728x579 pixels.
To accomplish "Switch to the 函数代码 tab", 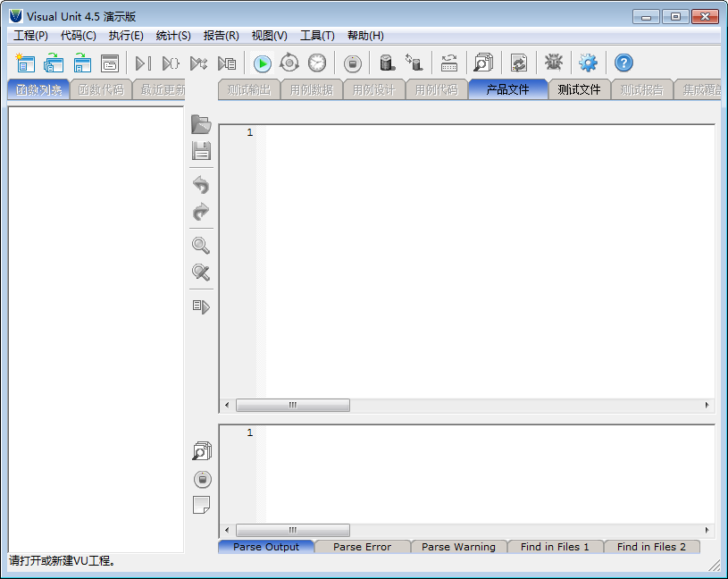I will tap(101, 89).
